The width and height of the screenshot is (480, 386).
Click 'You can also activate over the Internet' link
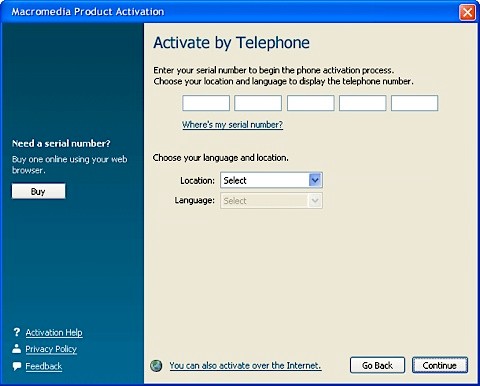tap(245, 366)
